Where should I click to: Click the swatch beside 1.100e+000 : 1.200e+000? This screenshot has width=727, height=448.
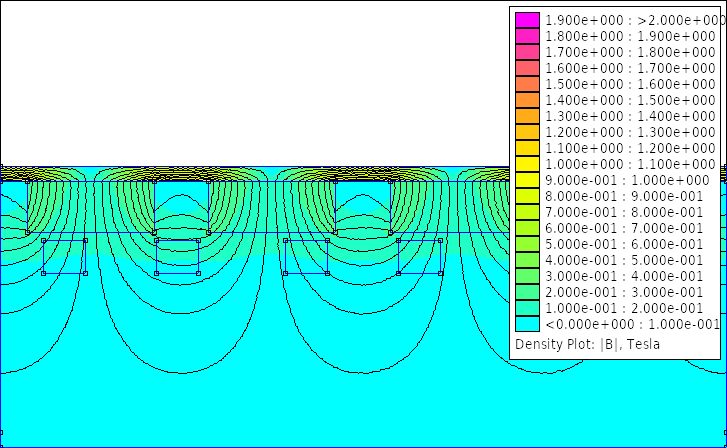pyautogui.click(x=527, y=148)
